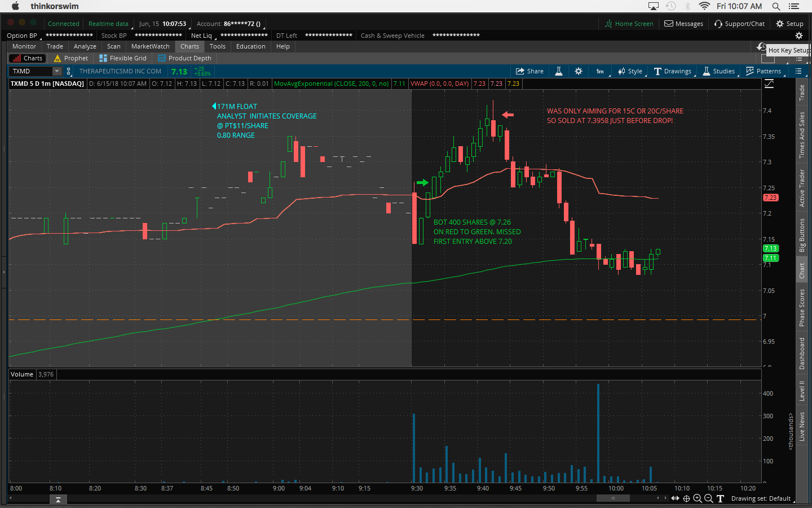Open the macOS Wi-Fi menu icon

[704, 6]
